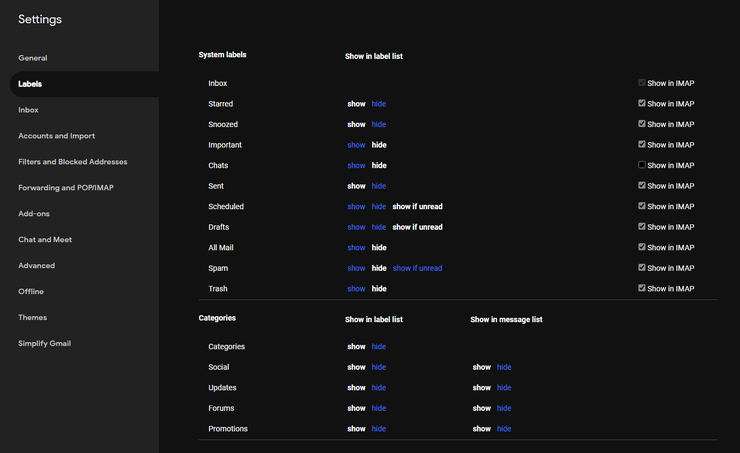Switch to Accounts and Import tab
Image resolution: width=740 pixels, height=453 pixels.
[57, 136]
